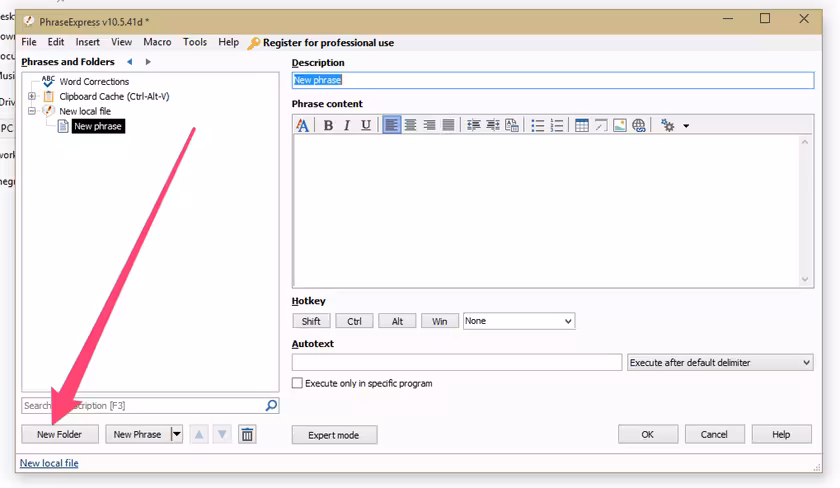Open the Edit menu

coord(56,42)
